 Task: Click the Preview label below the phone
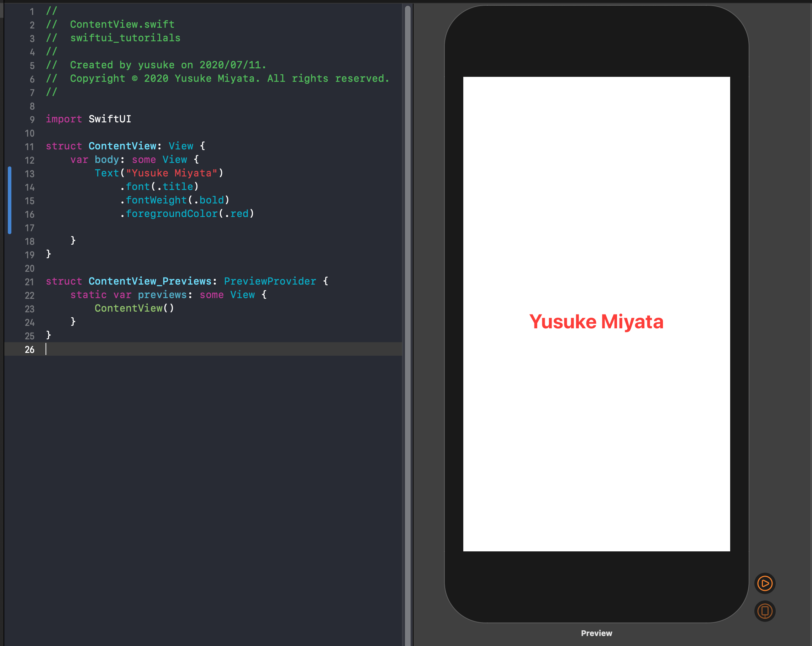click(596, 633)
